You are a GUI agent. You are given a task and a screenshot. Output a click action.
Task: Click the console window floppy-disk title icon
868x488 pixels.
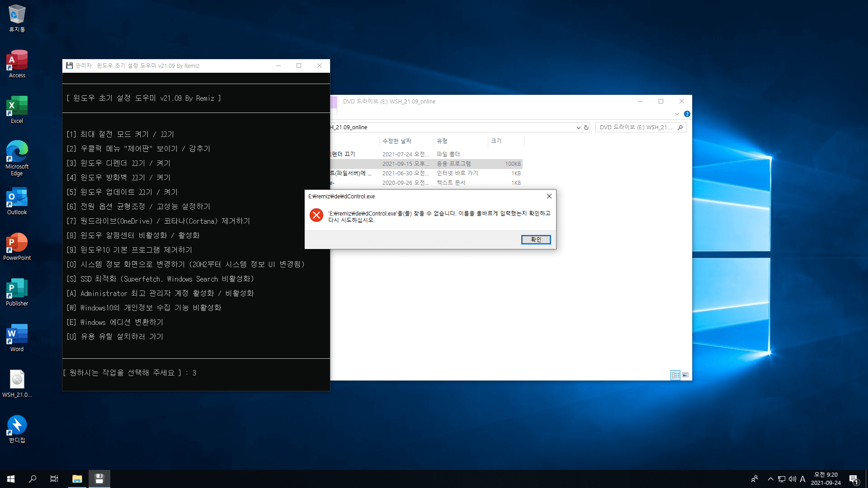69,66
